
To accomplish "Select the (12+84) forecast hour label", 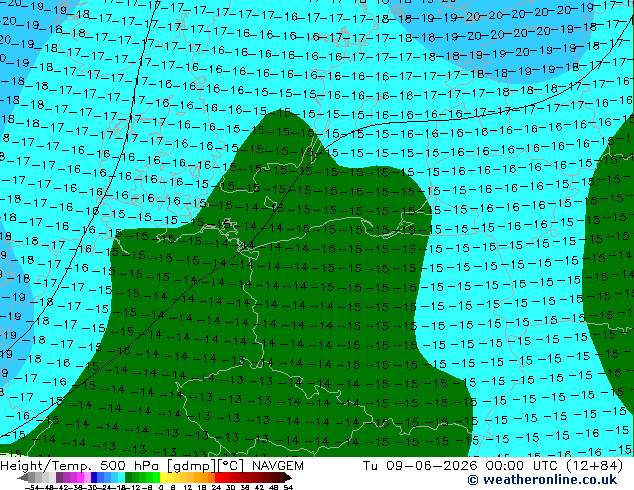I will [594, 466].
